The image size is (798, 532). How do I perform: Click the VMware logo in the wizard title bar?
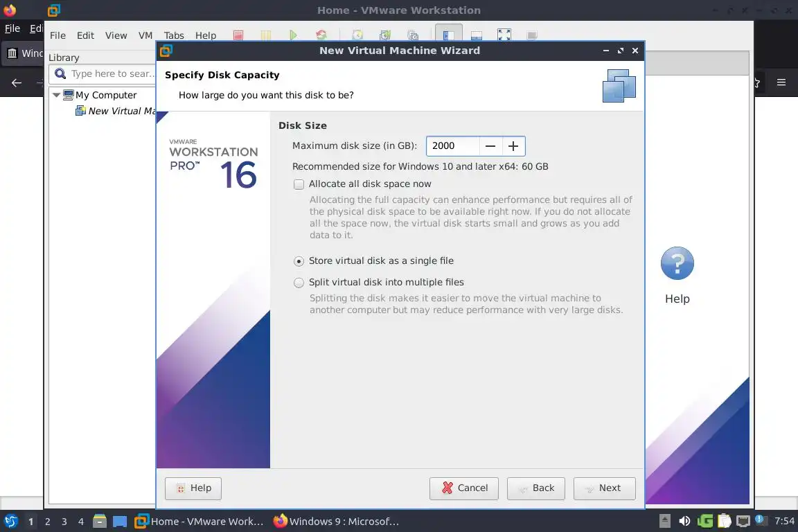point(166,51)
